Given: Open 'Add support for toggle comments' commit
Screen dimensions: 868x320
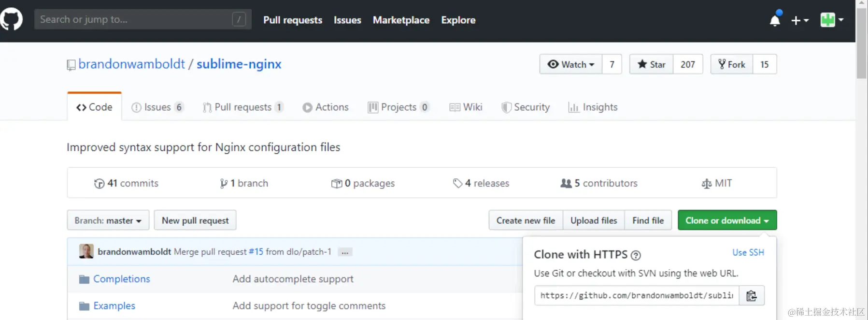Looking at the screenshot, I should tap(309, 306).
